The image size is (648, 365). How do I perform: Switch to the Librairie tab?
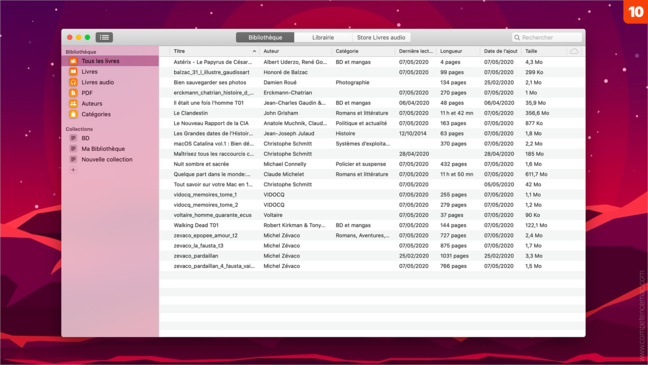pyautogui.click(x=323, y=37)
